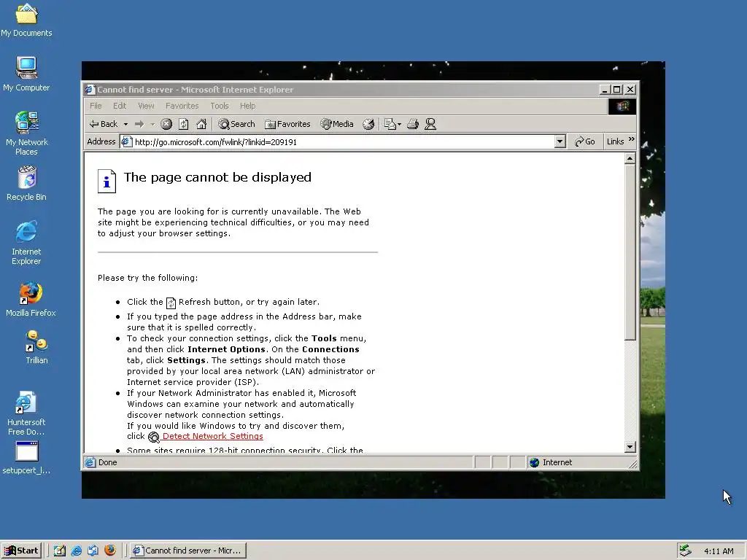Open the Help menu
This screenshot has height=560, width=747.
(x=248, y=106)
